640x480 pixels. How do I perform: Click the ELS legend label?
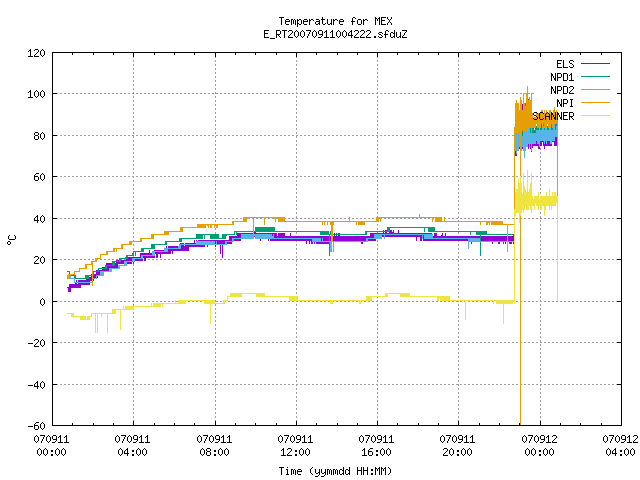pos(565,64)
